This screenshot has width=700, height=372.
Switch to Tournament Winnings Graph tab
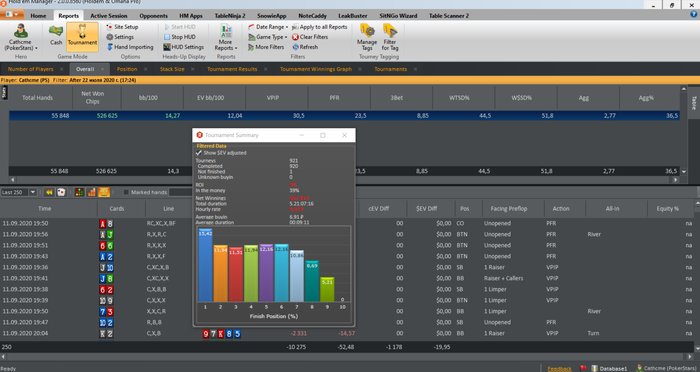[316, 69]
